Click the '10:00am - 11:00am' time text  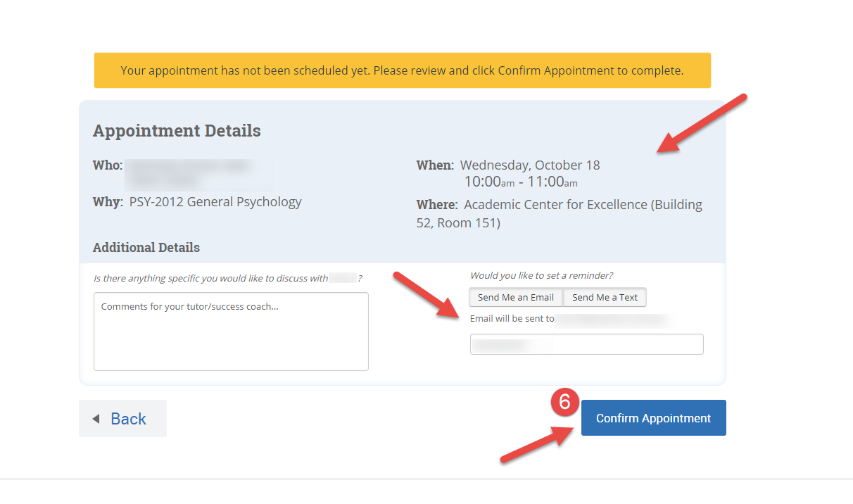[x=521, y=182]
